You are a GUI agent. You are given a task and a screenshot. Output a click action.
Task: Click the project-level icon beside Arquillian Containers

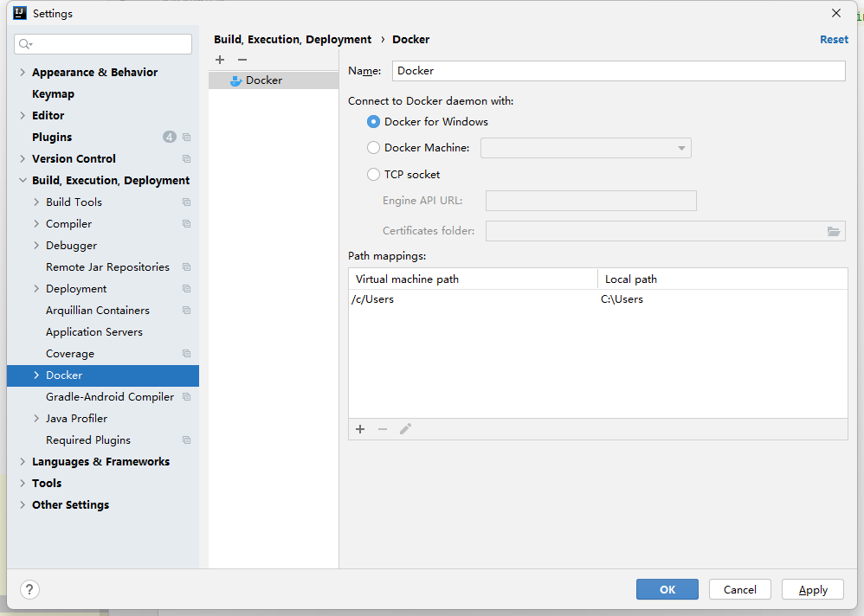pos(187,311)
